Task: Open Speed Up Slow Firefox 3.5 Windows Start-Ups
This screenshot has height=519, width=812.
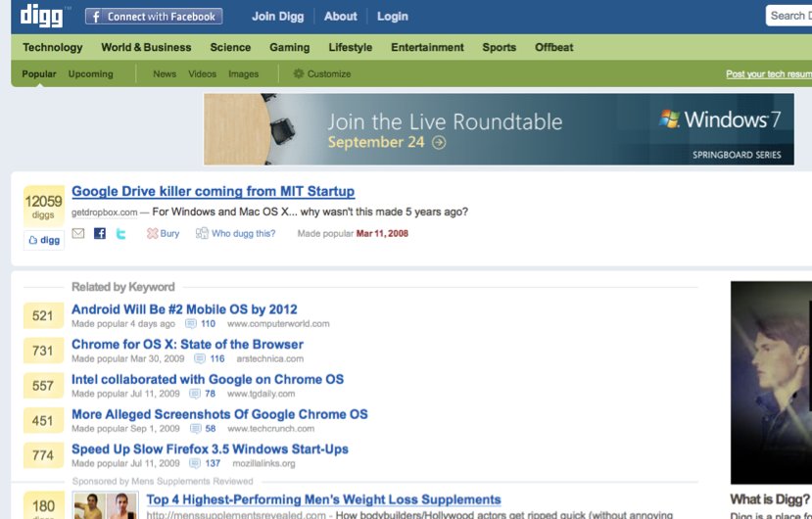Action: 210,449
